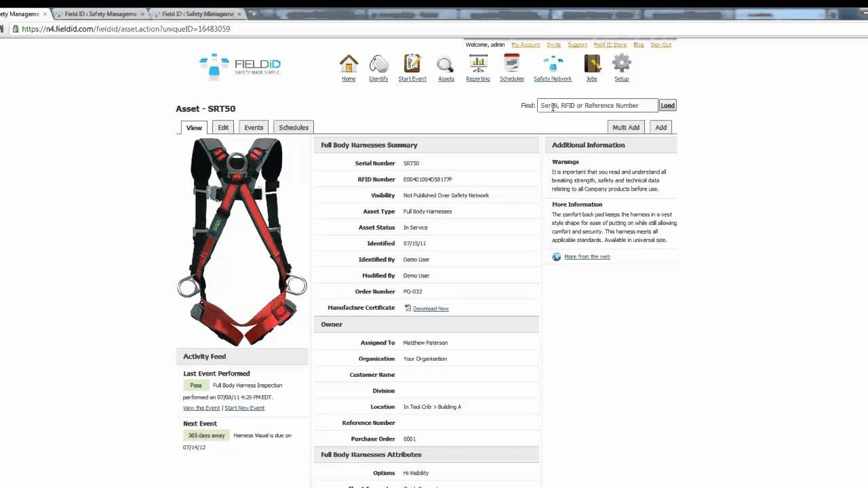The image size is (868, 488).
Task: Open the Identify navigation icon
Action: [x=378, y=64]
